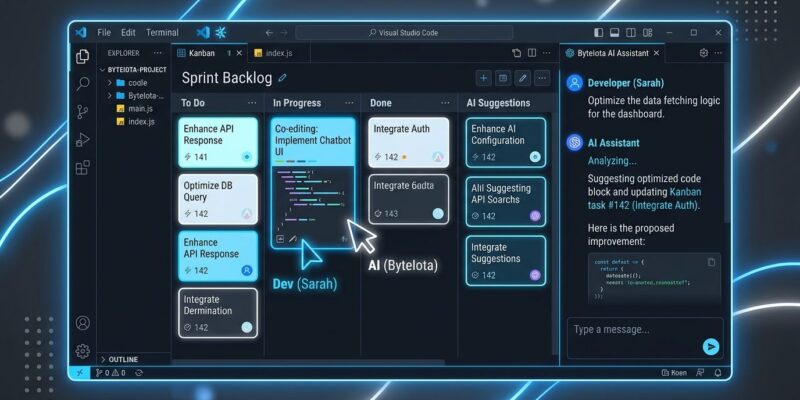Send the chat message
This screenshot has width=800, height=400.
(711, 347)
